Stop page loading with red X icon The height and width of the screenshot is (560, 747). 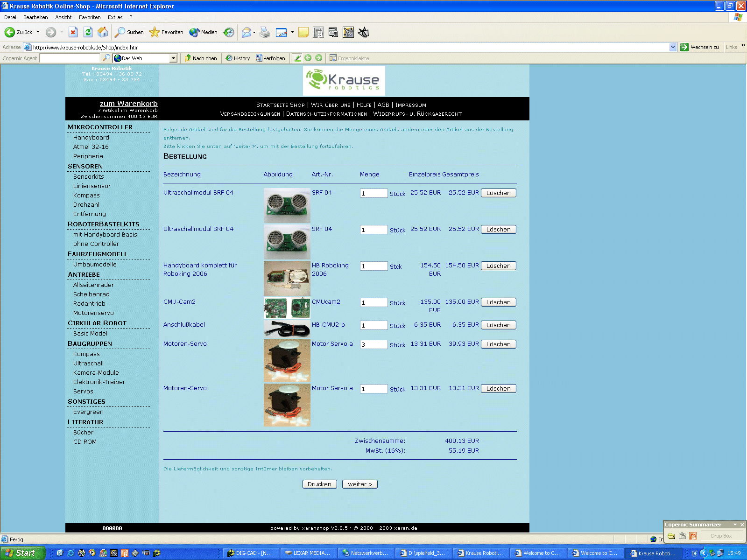[x=73, y=32]
